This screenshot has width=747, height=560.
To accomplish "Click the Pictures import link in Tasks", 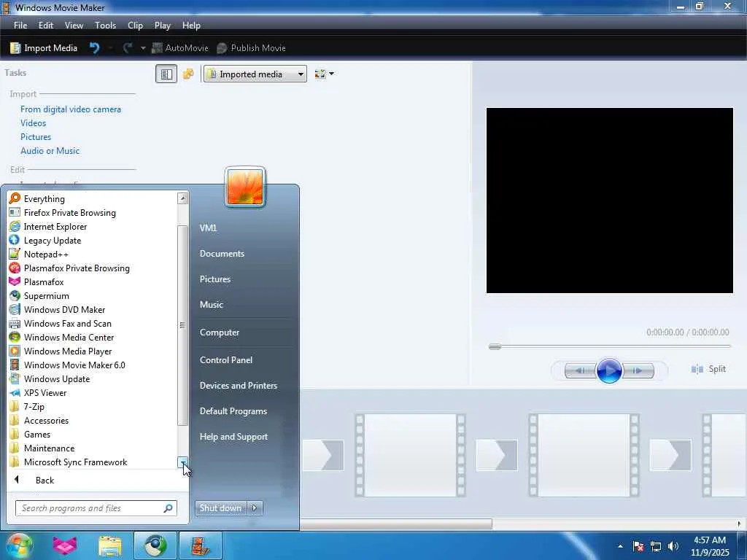I will (x=36, y=136).
